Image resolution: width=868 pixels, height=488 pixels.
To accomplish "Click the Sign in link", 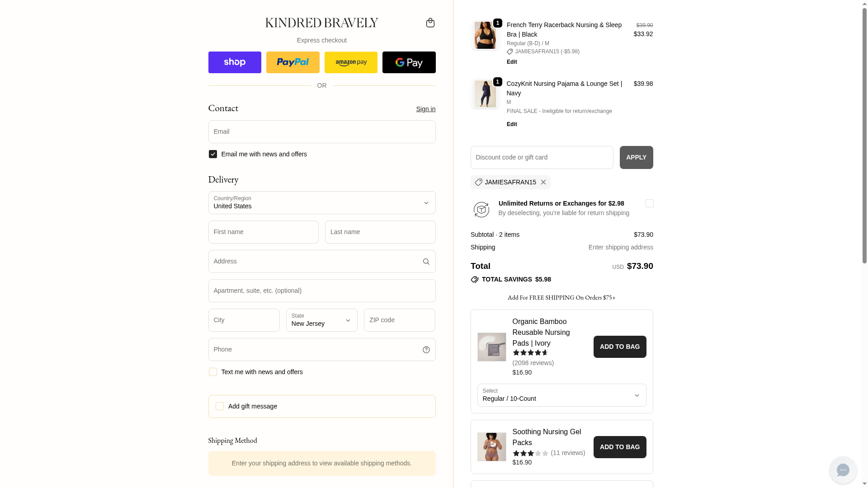I will (425, 109).
